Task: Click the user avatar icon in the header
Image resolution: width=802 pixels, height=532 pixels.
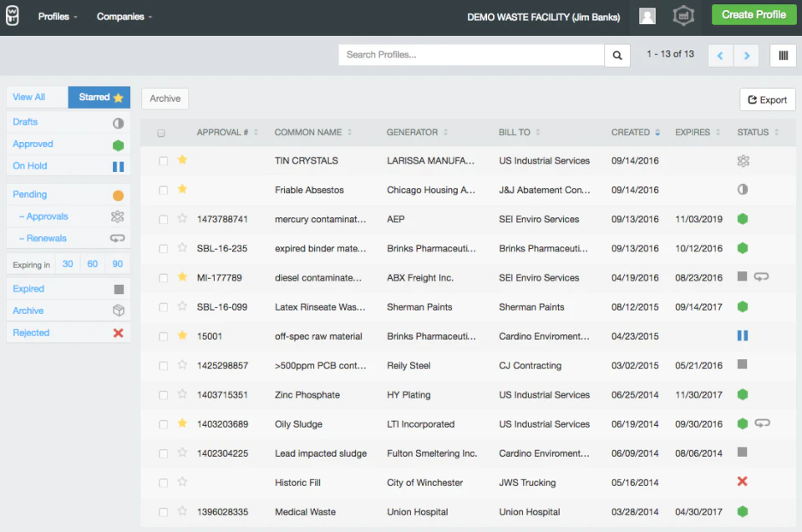Action: pos(647,15)
